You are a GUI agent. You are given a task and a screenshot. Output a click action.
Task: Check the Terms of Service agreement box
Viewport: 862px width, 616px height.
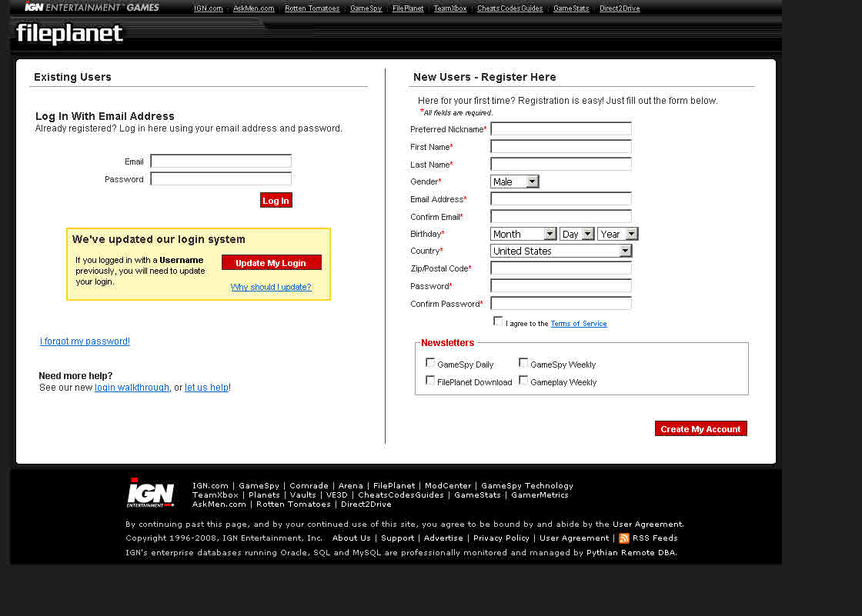click(498, 321)
